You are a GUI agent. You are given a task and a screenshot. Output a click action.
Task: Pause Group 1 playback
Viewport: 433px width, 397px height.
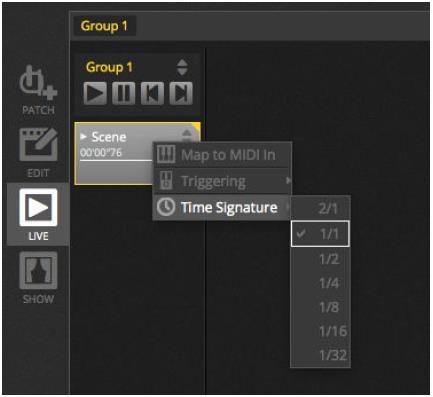[x=124, y=93]
